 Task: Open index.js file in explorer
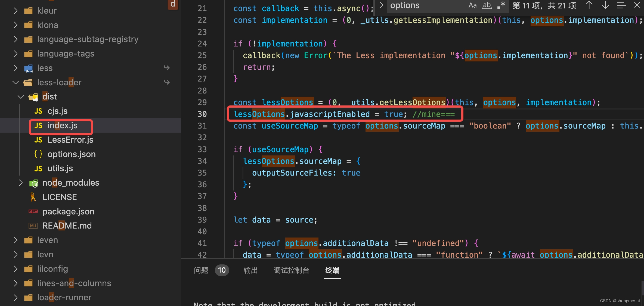point(62,126)
